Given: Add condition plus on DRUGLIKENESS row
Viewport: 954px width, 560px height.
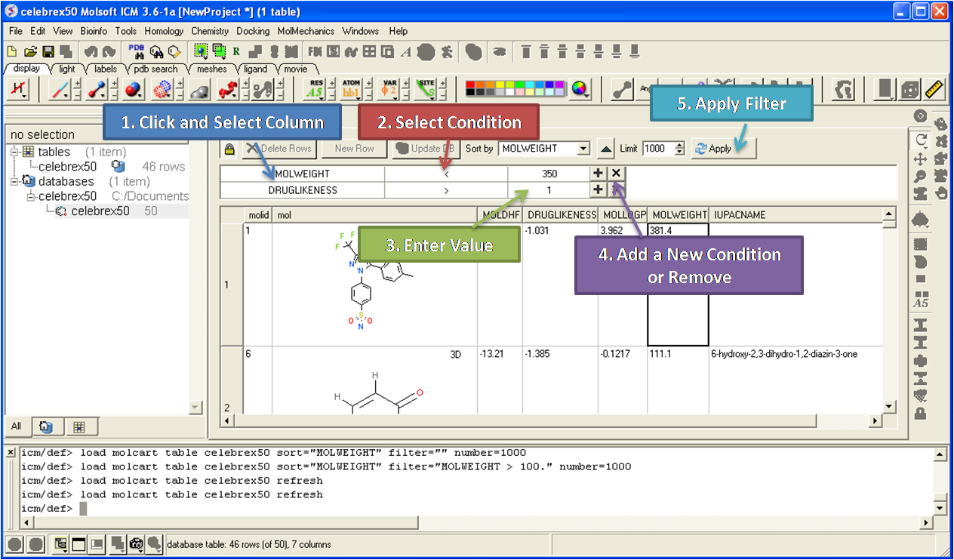Looking at the screenshot, I should 598,190.
